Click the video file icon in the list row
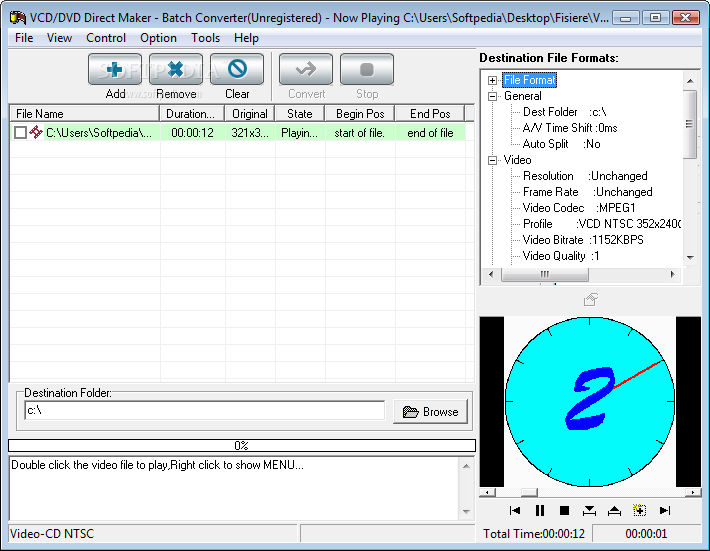 pyautogui.click(x=36, y=132)
